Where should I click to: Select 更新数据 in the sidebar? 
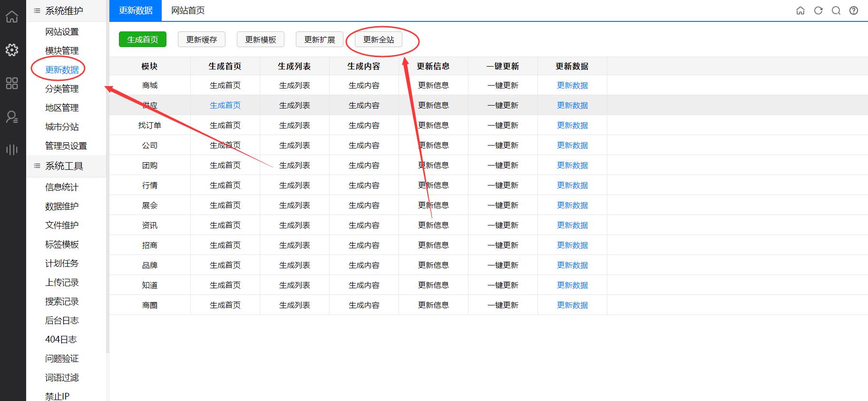click(x=62, y=70)
